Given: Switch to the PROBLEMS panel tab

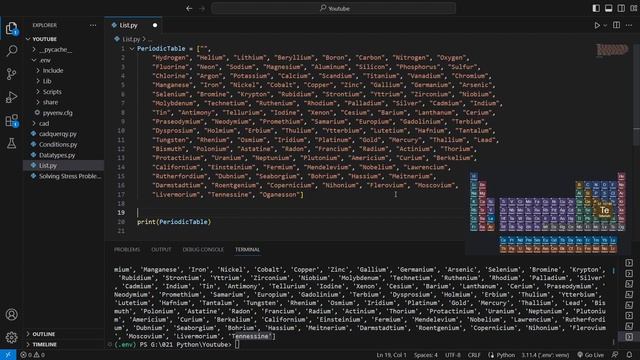Looking at the screenshot, I should click(127, 249).
